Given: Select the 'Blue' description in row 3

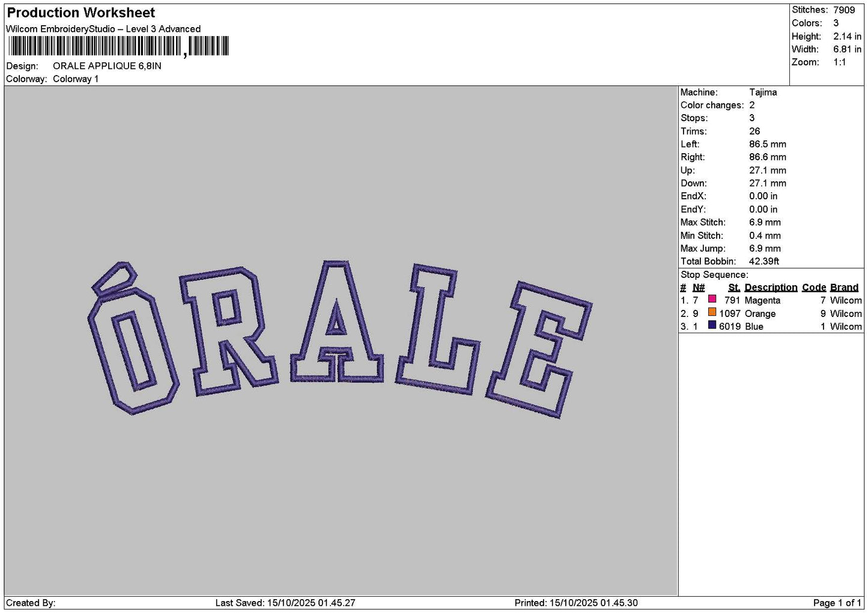Looking at the screenshot, I should pyautogui.click(x=754, y=327).
